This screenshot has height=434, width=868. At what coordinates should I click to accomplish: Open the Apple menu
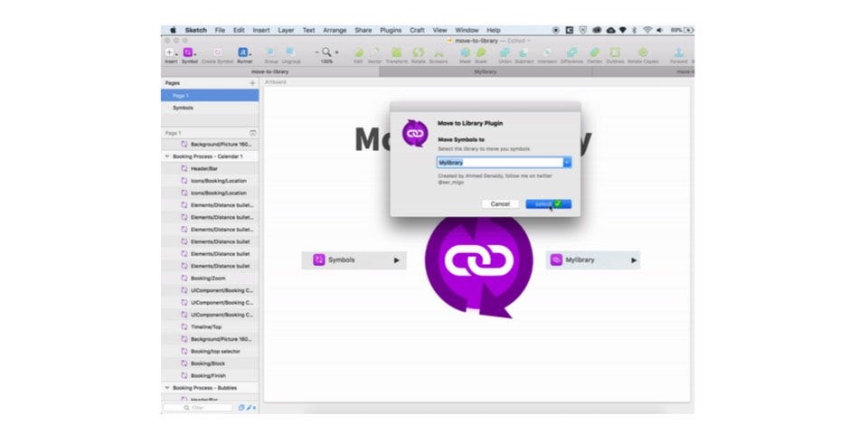[x=173, y=31]
